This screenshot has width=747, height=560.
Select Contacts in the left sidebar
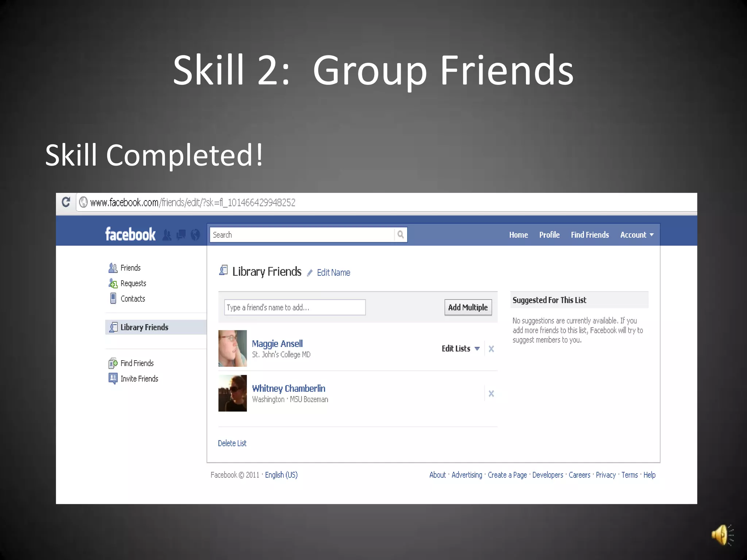pos(133,299)
